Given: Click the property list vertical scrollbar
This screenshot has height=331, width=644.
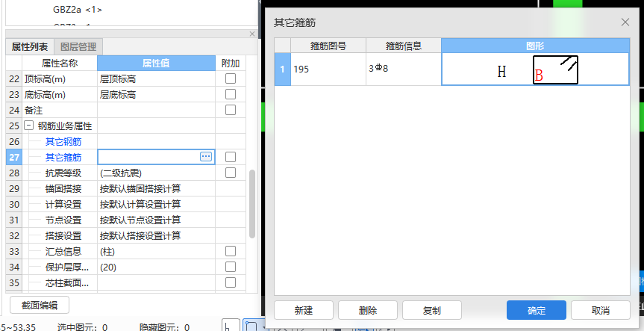Looking at the screenshot, I should [x=252, y=203].
